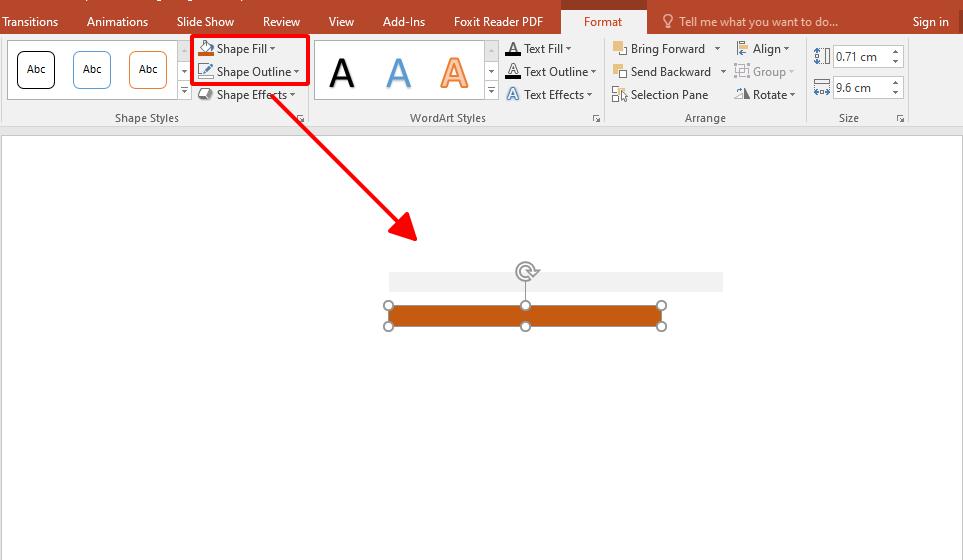The width and height of the screenshot is (963, 560).
Task: Apply the blue A WordArt style
Action: [x=398, y=73]
